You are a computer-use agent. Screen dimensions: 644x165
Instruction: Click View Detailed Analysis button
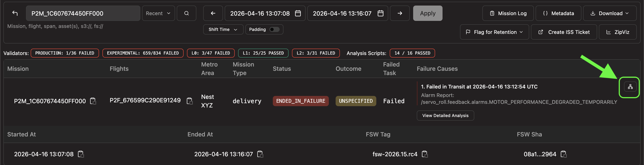pyautogui.click(x=445, y=115)
